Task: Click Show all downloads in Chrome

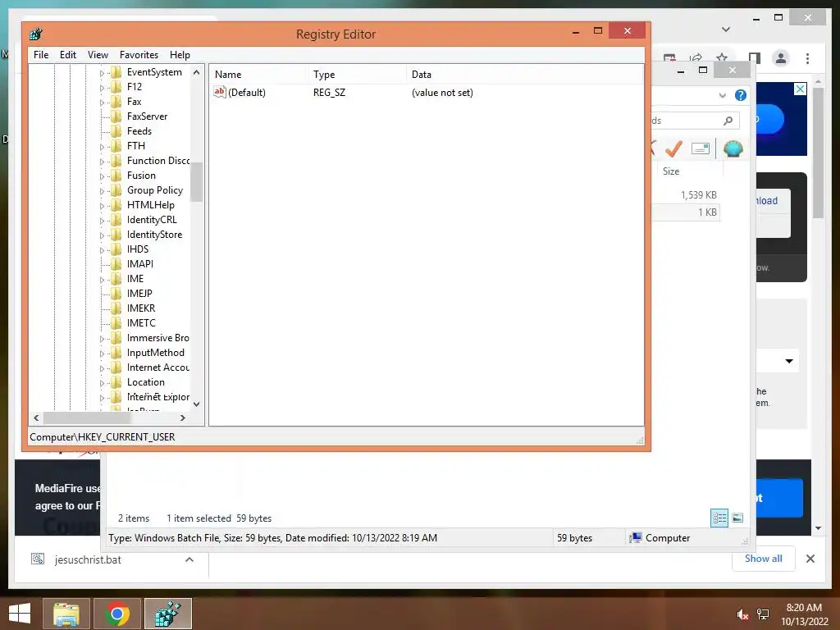Action: point(764,558)
